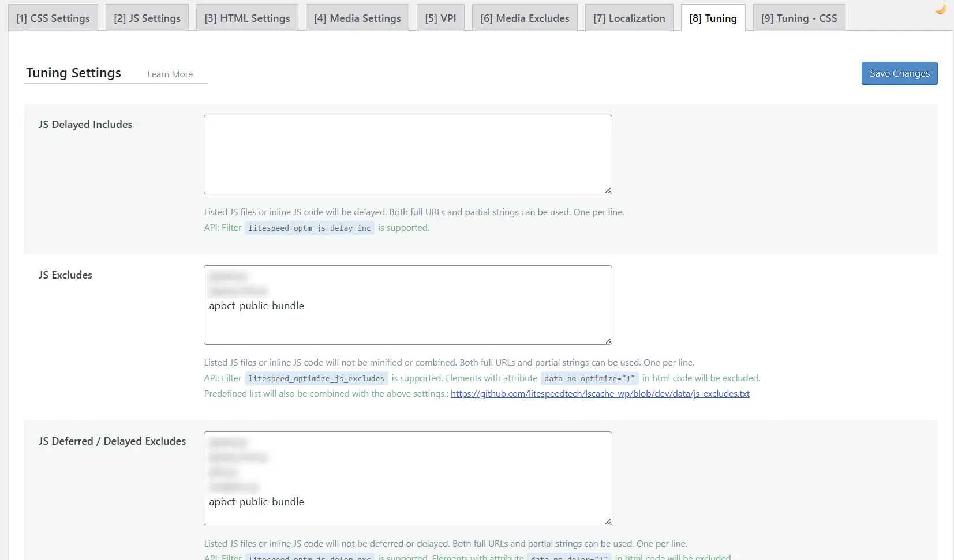Viewport: 954px width, 560px height.
Task: Open the Localization tab
Action: pyautogui.click(x=629, y=18)
